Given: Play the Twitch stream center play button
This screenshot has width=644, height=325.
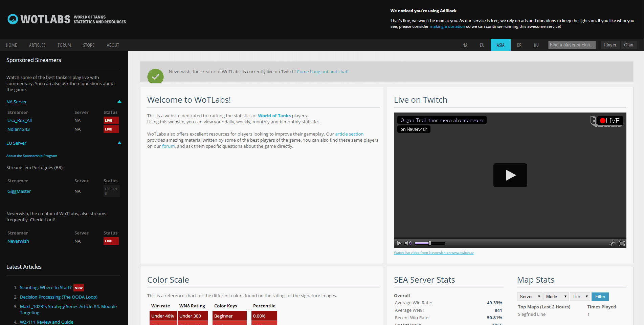Looking at the screenshot, I should (510, 175).
